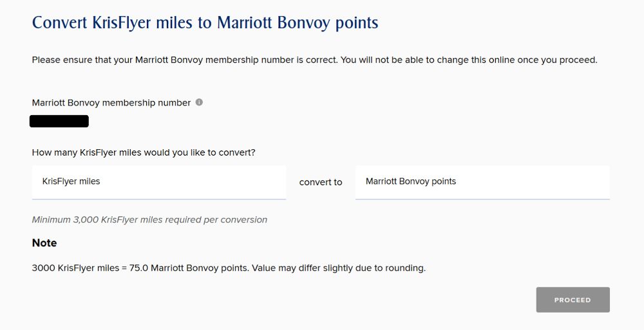Click the italic minimum miles required hint

tap(149, 219)
